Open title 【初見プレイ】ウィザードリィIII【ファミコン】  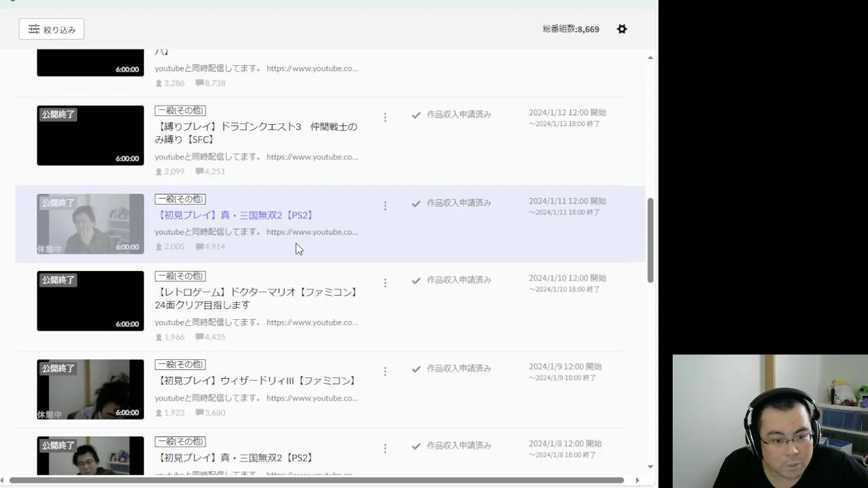(256, 381)
